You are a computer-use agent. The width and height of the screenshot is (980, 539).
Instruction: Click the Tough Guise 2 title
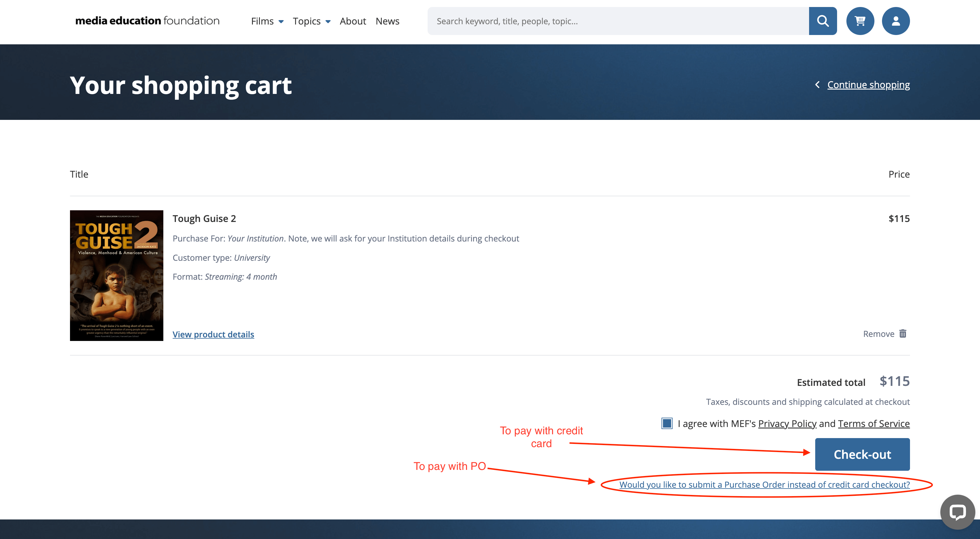(204, 219)
